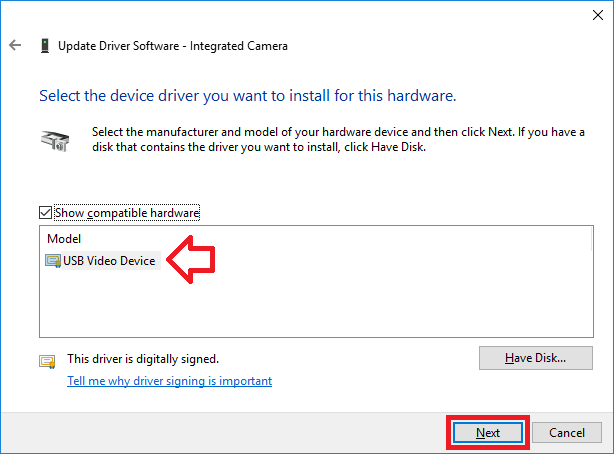
Task: Open 'Tell me why driver signing is important'
Action: pyautogui.click(x=169, y=381)
